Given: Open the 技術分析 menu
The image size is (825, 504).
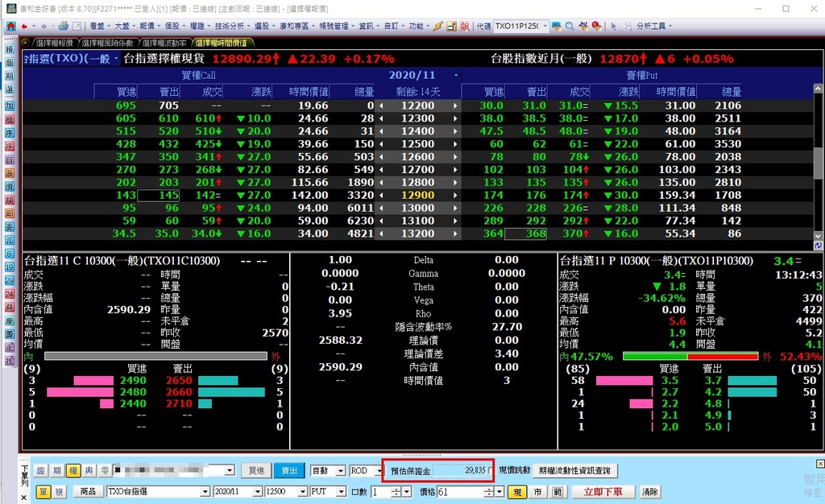Looking at the screenshot, I should [231, 26].
